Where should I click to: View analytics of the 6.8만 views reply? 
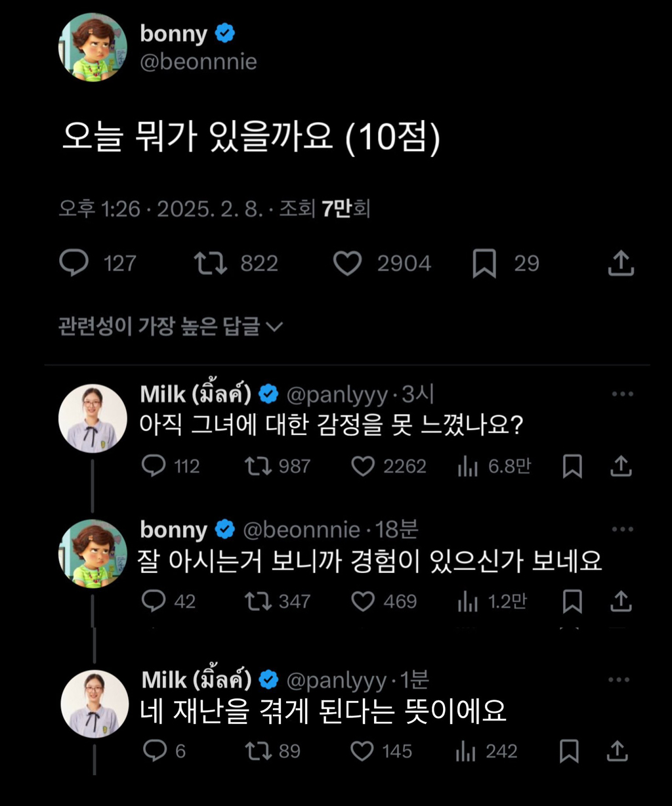click(467, 467)
